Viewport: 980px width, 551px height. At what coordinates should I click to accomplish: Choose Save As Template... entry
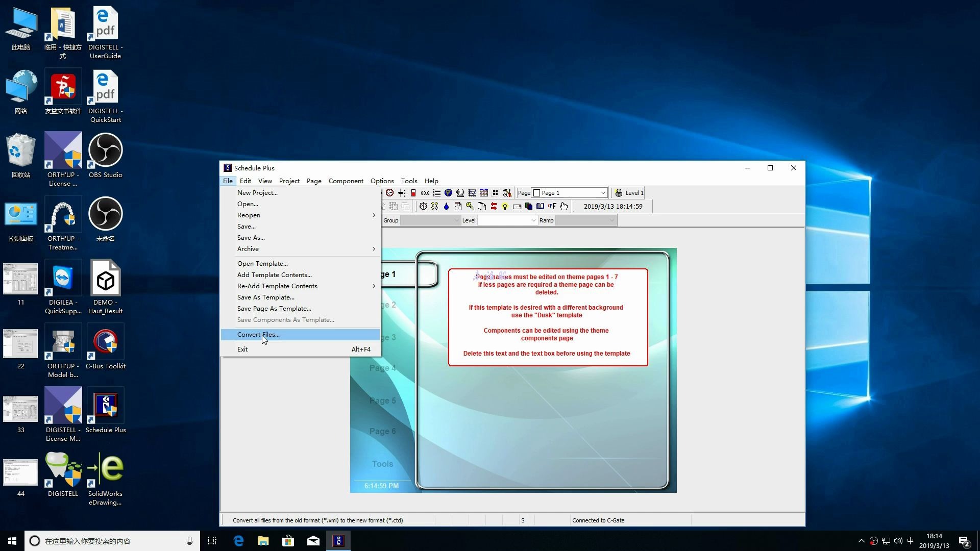click(300, 297)
